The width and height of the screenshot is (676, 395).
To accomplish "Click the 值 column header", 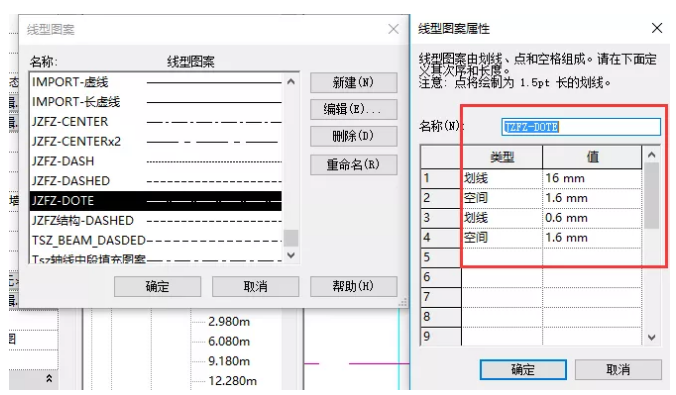I will (x=592, y=157).
